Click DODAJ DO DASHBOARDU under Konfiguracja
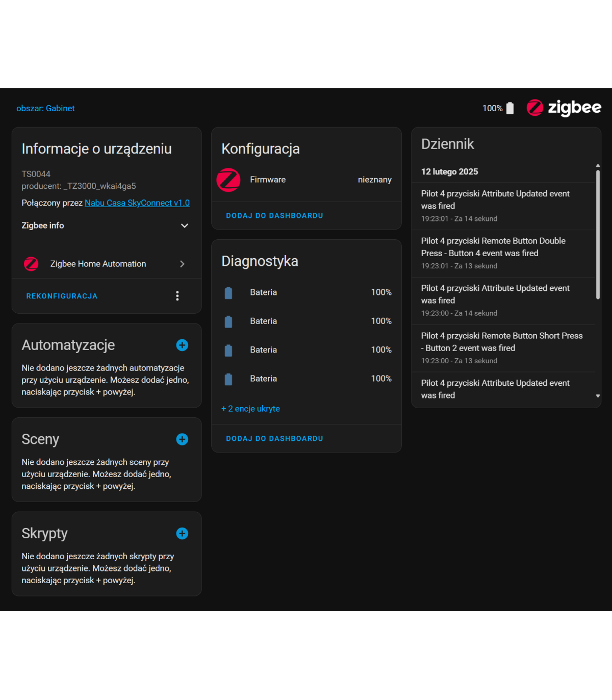The image size is (612, 700). (274, 216)
